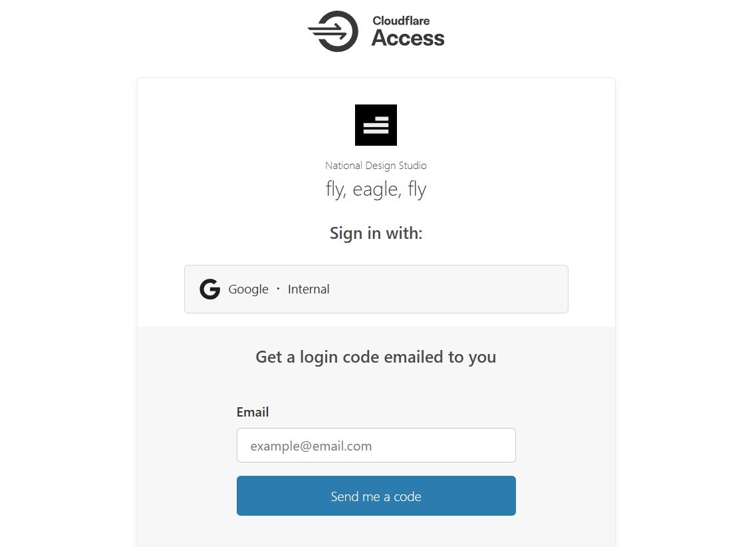
Task: Click the "Email" field label
Action: pyautogui.click(x=253, y=412)
